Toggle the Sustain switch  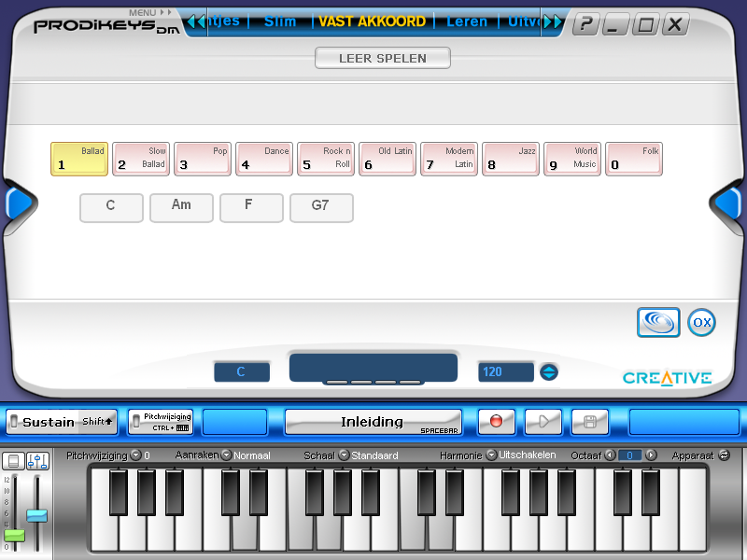(x=14, y=422)
